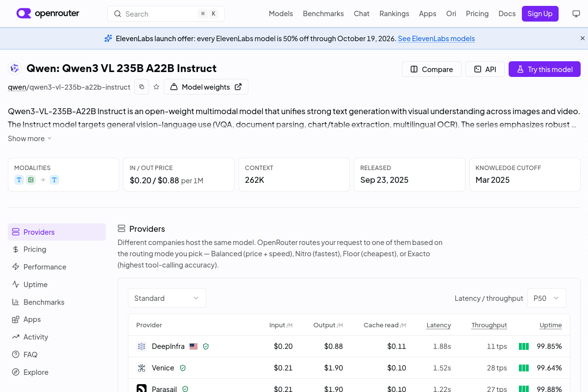The width and height of the screenshot is (588, 392).
Task: Copy the model slug qwen3-vl-235b-a22b-instruct
Action: pos(142,87)
